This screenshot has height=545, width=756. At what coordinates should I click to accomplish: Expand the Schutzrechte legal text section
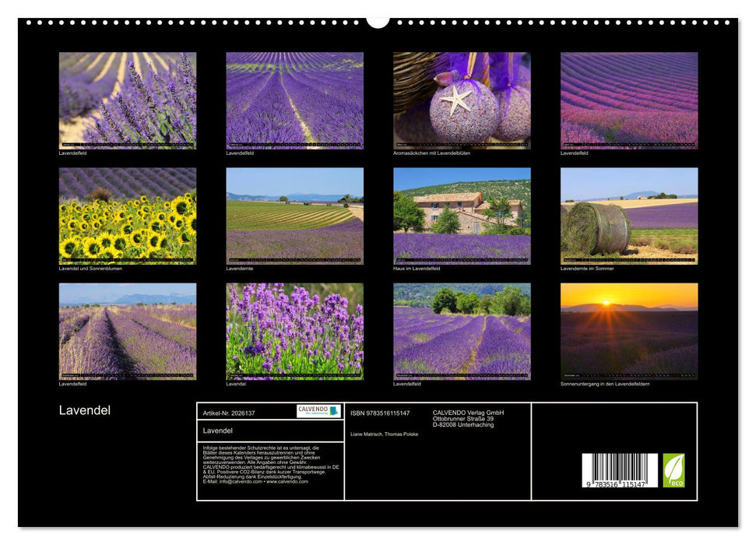pyautogui.click(x=265, y=463)
